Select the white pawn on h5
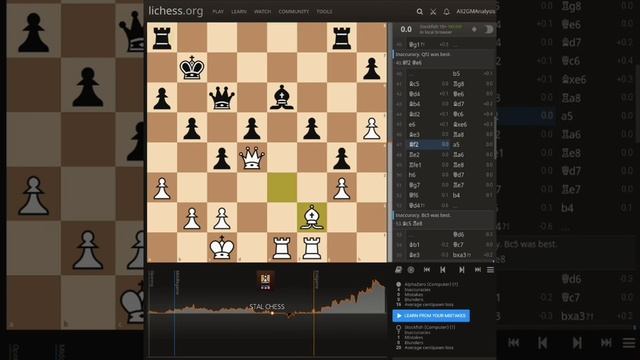The image size is (640, 360). tap(372, 128)
